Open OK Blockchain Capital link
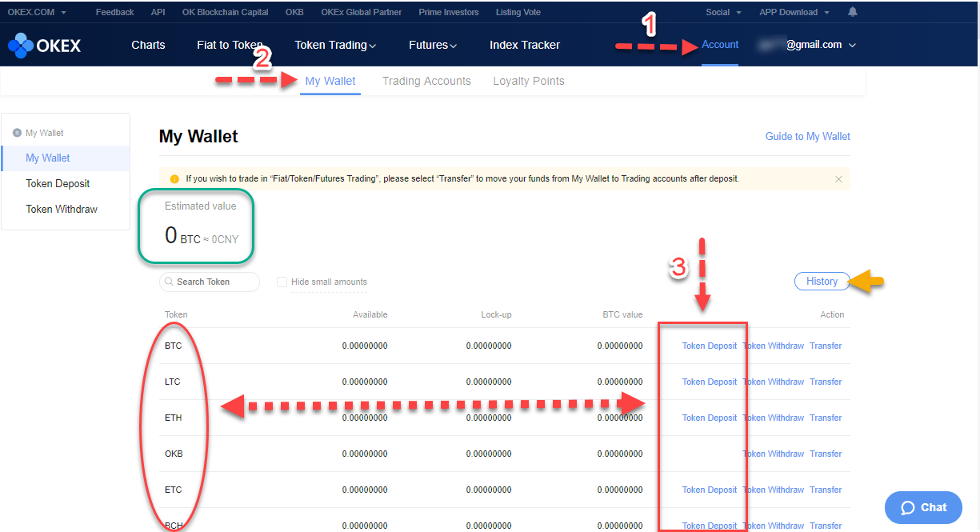 coord(226,12)
